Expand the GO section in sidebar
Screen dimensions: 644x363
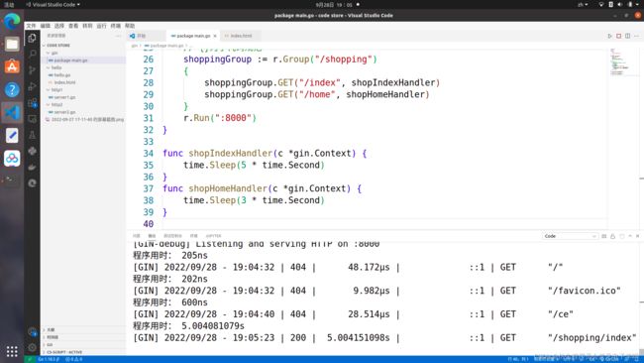point(83,344)
